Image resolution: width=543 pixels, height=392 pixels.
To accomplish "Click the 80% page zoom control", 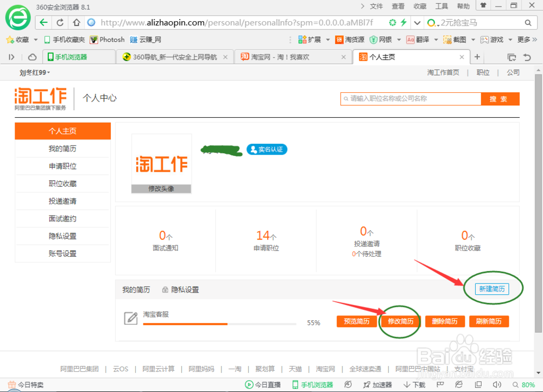I will coord(524,385).
